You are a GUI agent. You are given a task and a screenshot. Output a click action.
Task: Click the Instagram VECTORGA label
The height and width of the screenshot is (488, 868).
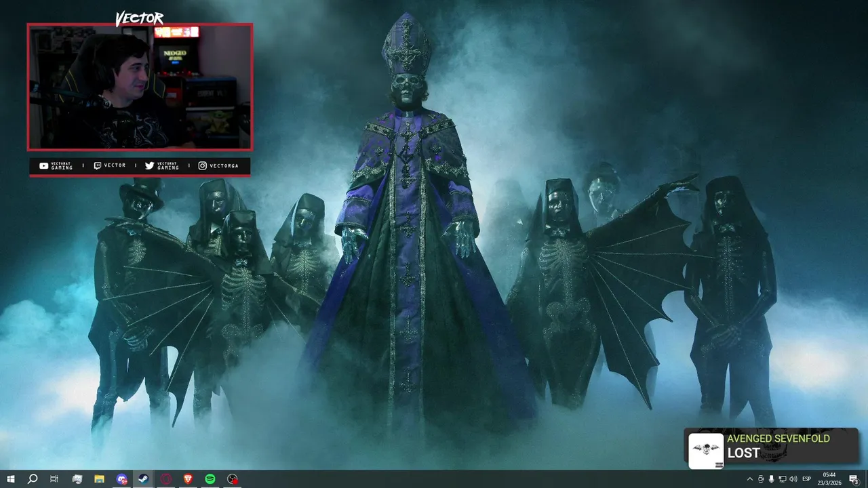218,166
